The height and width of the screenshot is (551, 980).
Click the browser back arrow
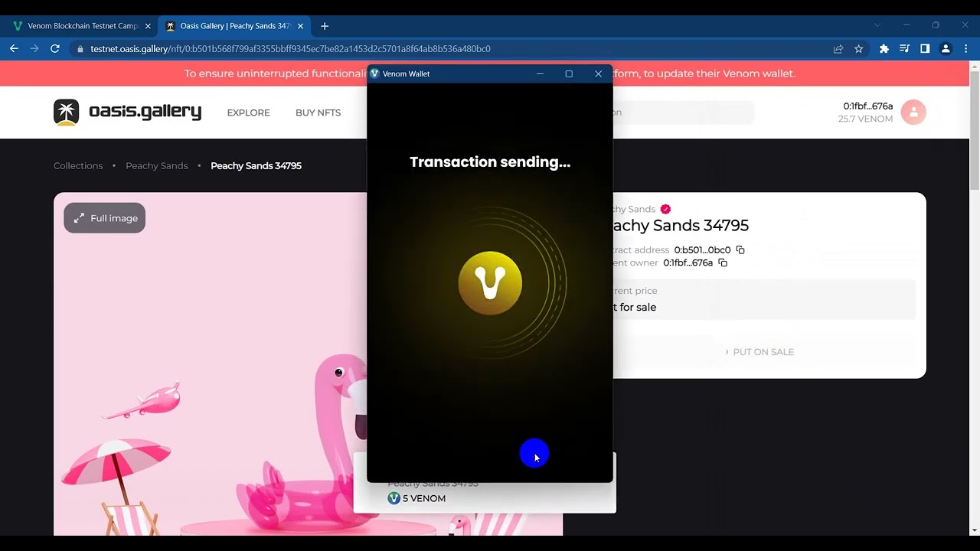coord(14,48)
